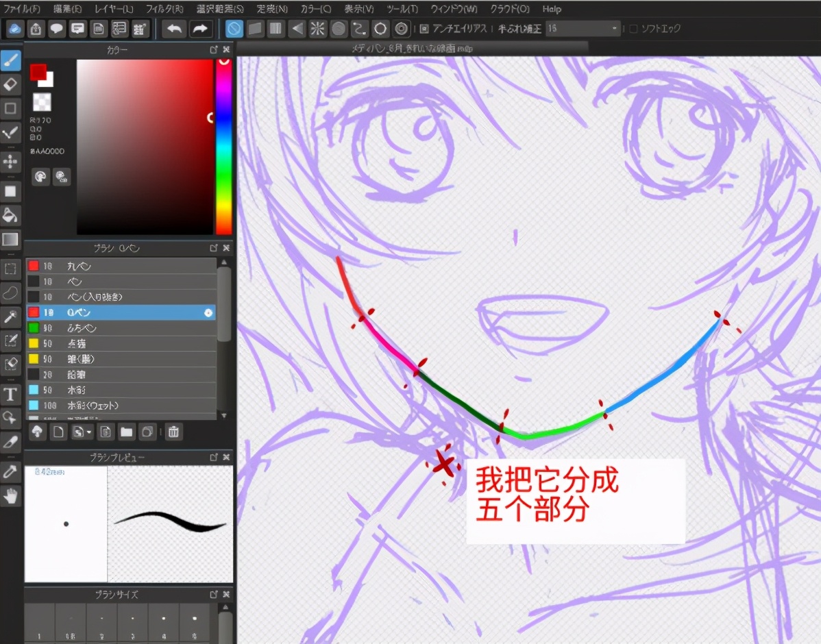Select the rectangular Selection tool
The width and height of the screenshot is (821, 644).
click(10, 269)
